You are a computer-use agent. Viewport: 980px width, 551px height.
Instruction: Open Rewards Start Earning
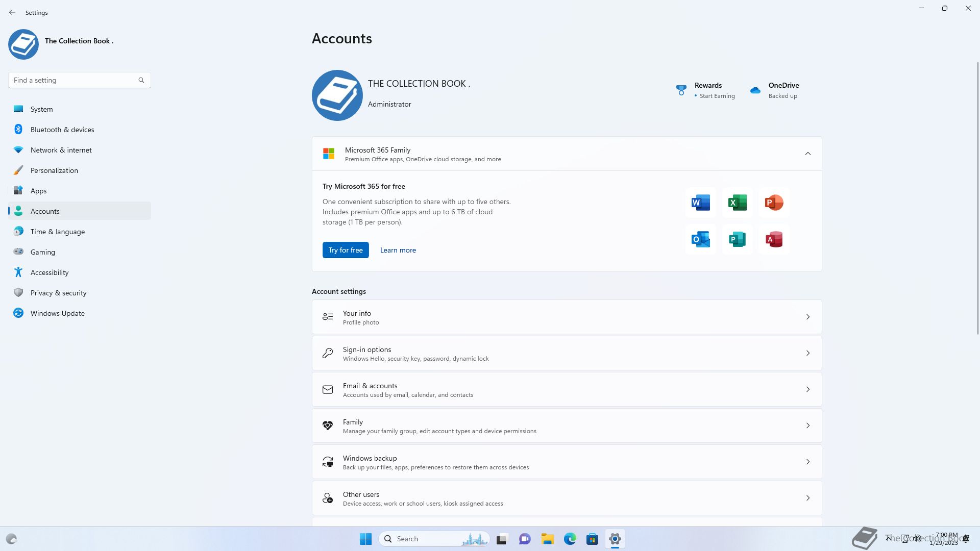point(706,90)
